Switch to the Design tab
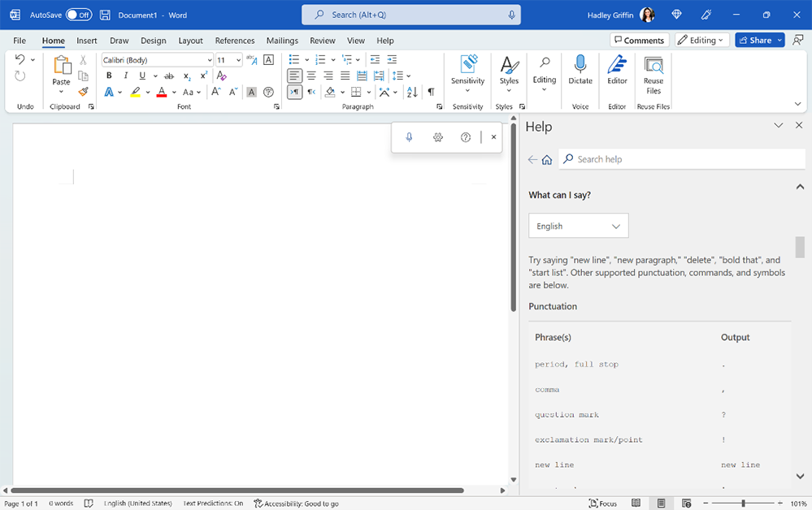 click(154, 41)
